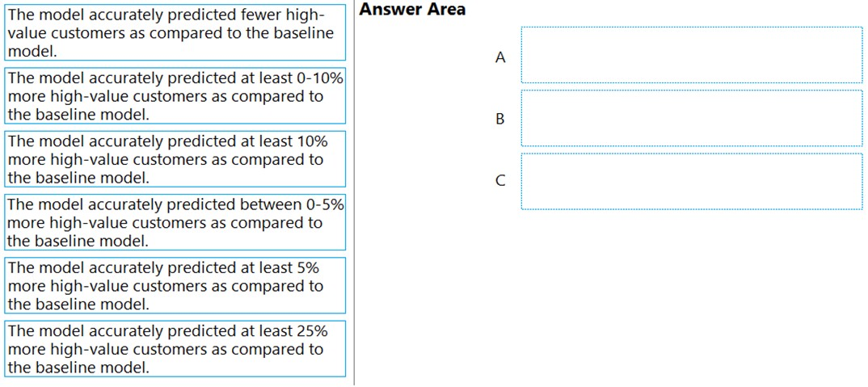Choose the "between 0-5% more" statement
The image size is (868, 387).
(175, 222)
